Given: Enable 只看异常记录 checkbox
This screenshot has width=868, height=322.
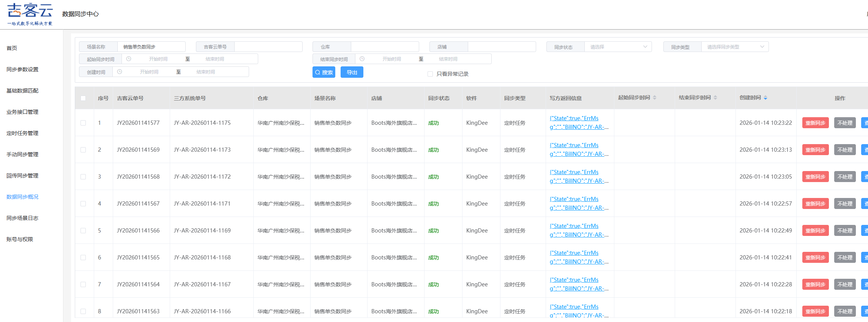Looking at the screenshot, I should pos(430,74).
